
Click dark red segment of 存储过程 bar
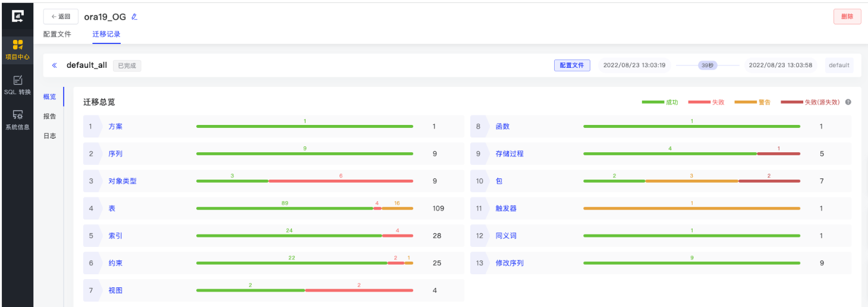778,153
